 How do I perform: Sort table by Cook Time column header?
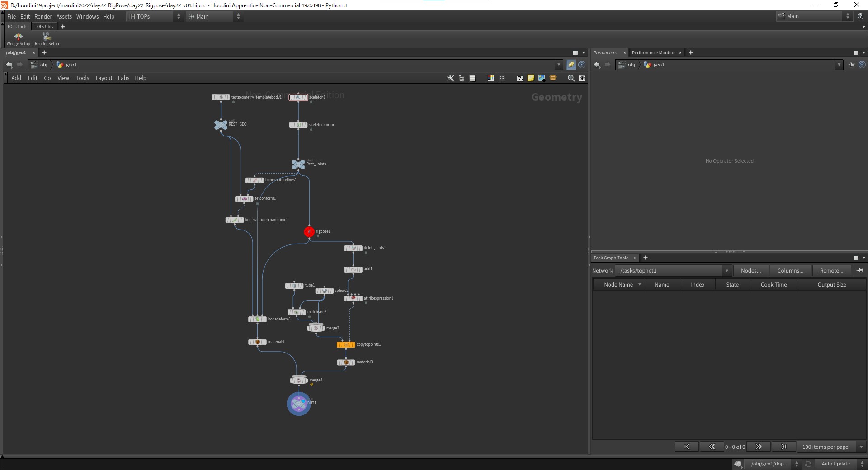[774, 285]
